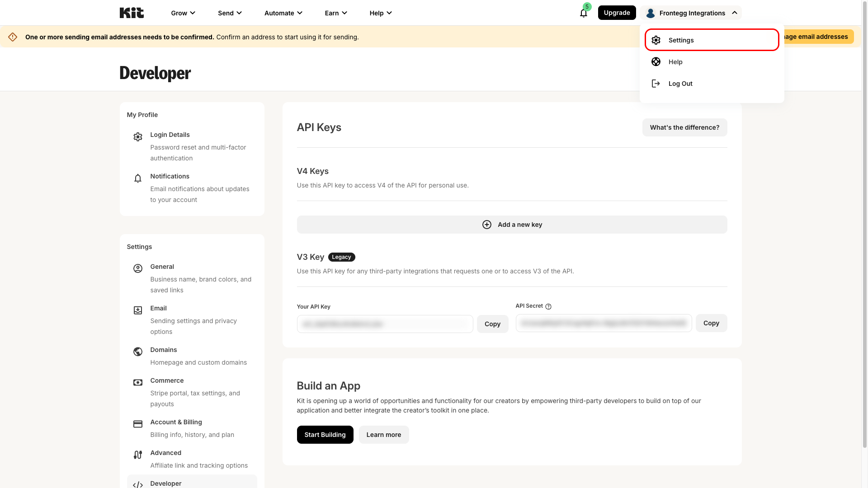
Task: Expand the Automate dropdown menu
Action: 283,13
